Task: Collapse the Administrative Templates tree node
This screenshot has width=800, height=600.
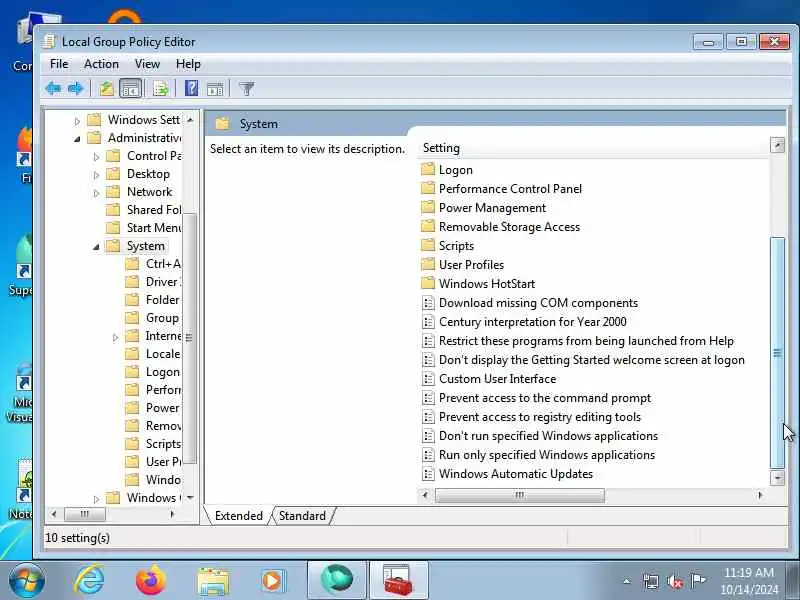Action: pyautogui.click(x=77, y=139)
